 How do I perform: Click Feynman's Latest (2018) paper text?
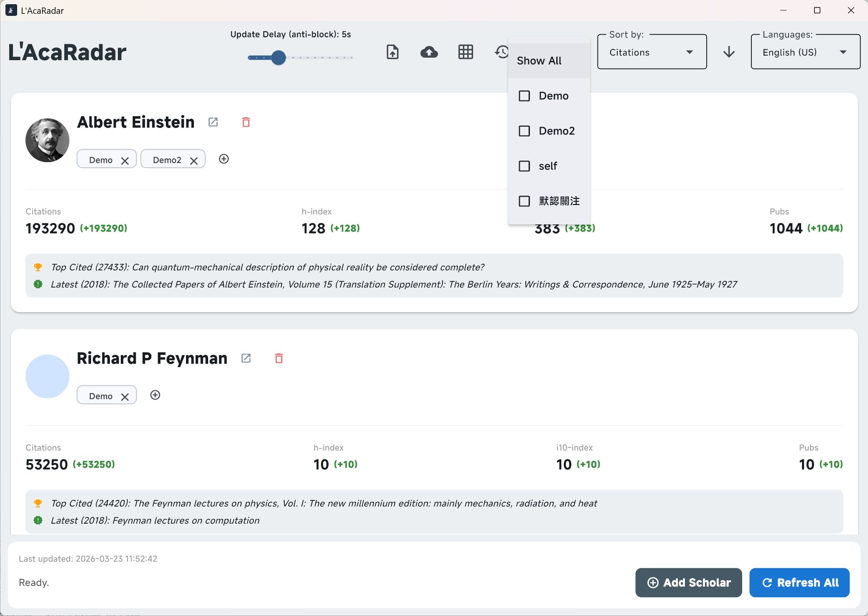(x=155, y=520)
